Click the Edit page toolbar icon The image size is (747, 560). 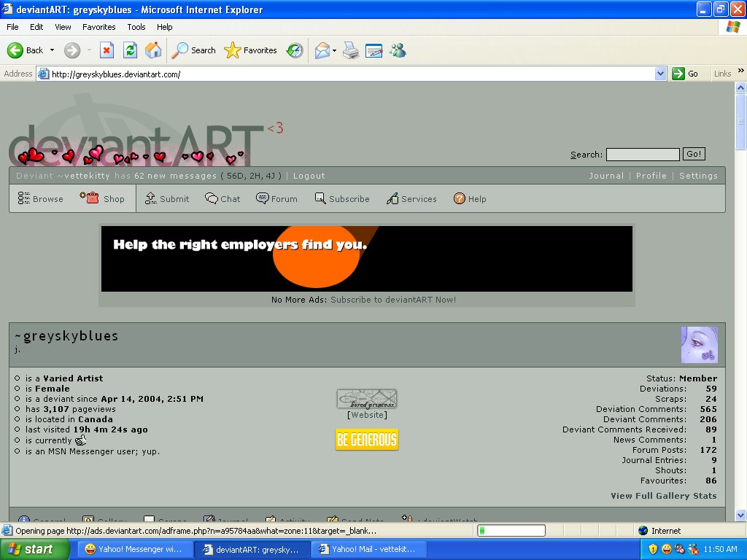(374, 50)
